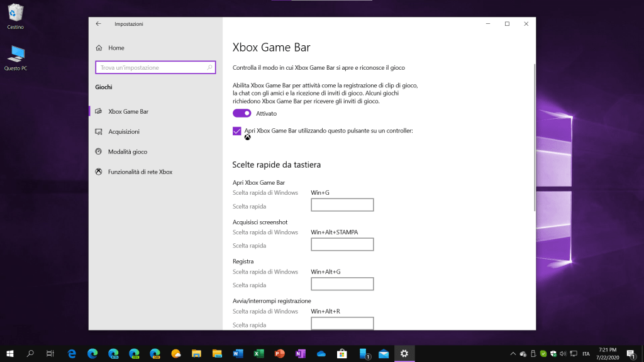
Task: Click the search magnifier icon in settings
Action: click(x=210, y=67)
